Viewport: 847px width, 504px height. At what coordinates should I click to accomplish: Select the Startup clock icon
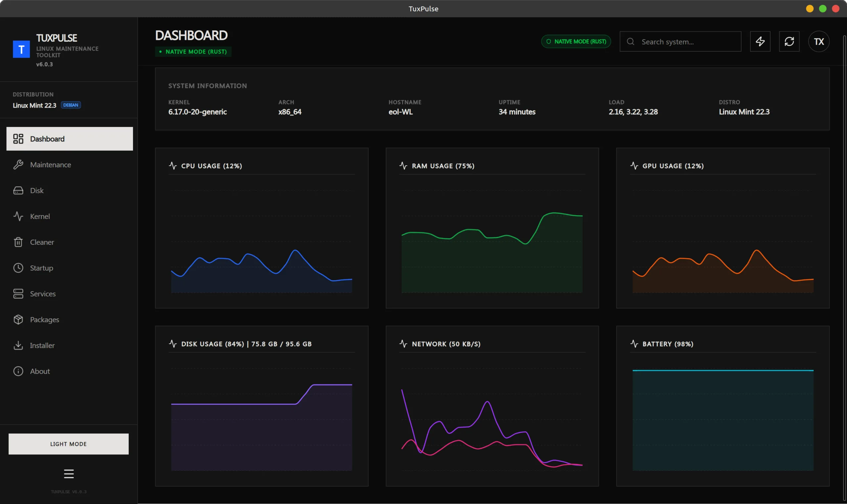[x=18, y=268]
